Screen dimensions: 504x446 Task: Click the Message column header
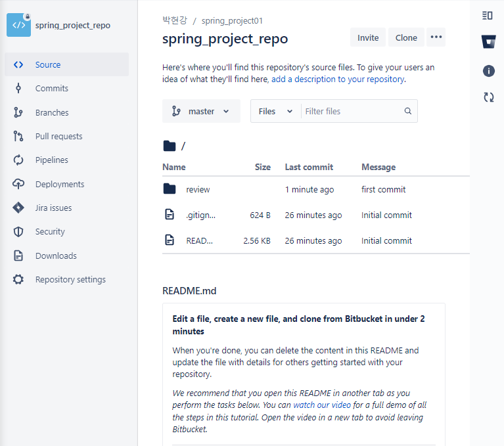[378, 167]
